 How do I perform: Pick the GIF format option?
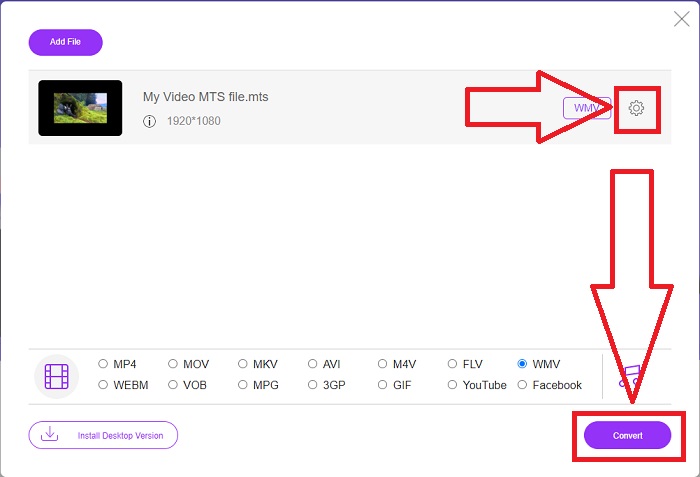(383, 385)
